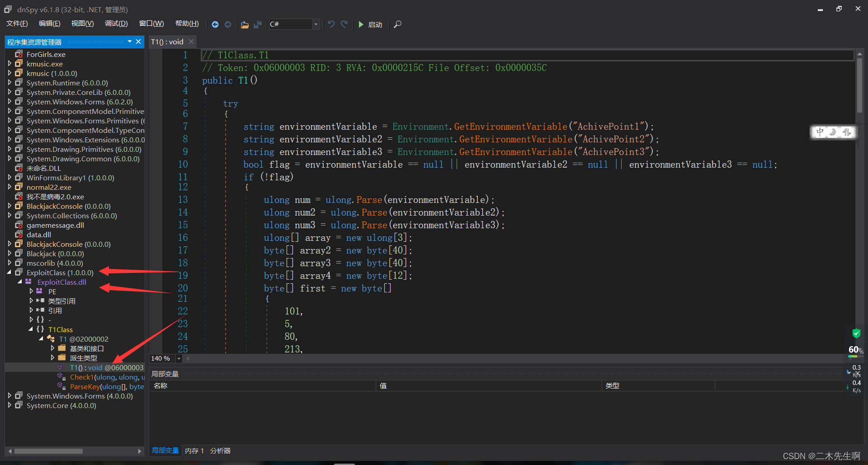Click the 类型引用 node icon
The height and width of the screenshot is (465, 868).
coord(40,301)
